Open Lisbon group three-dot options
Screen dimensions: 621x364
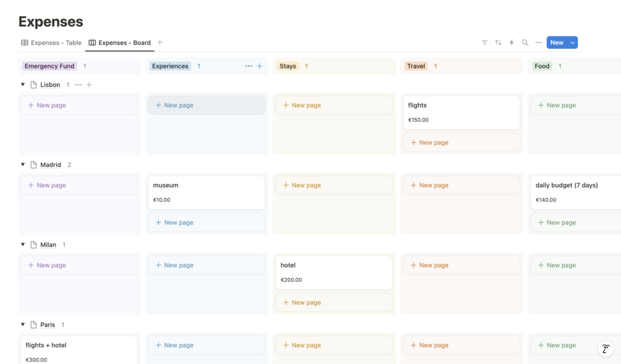tap(78, 85)
